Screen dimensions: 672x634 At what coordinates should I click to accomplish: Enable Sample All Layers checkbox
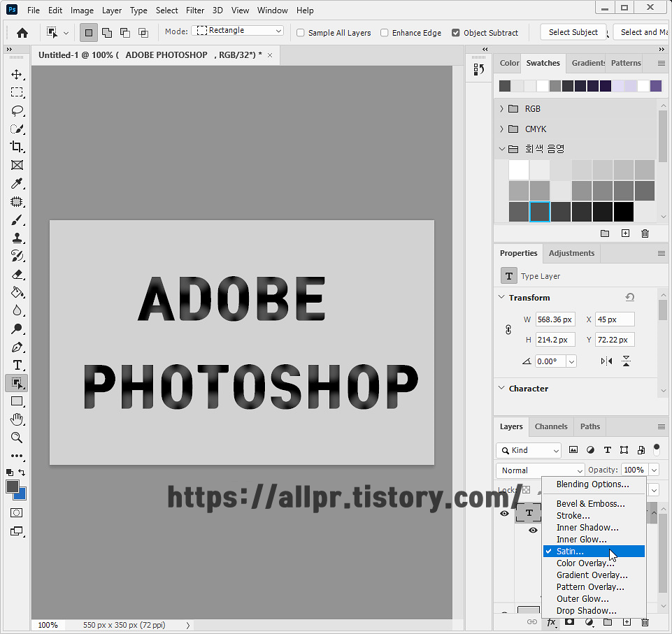pos(301,33)
